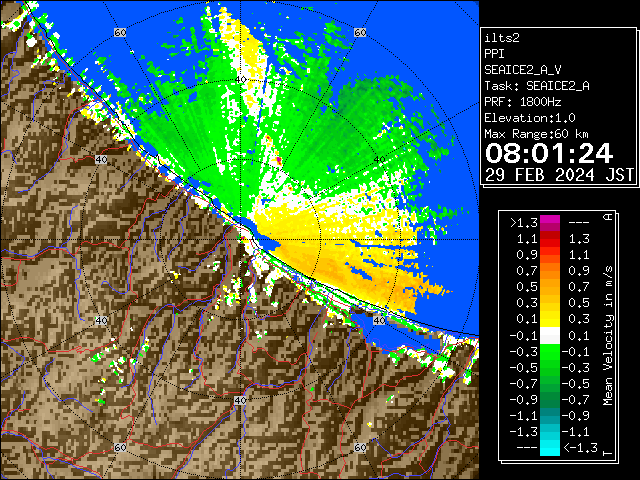640x480 pixels.
Task: Click the product name "SEAICE2_A_V"
Action: [523, 70]
